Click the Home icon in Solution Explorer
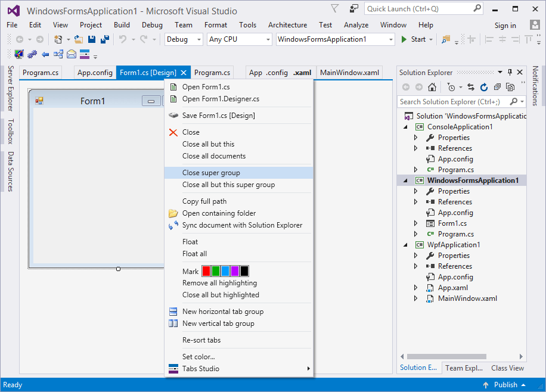 (432, 87)
